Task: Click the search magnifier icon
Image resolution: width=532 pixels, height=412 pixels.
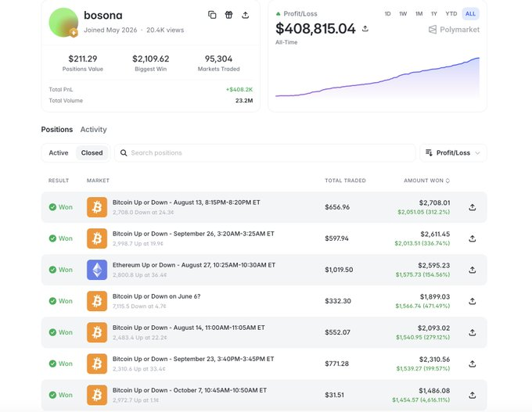Action: pos(124,153)
